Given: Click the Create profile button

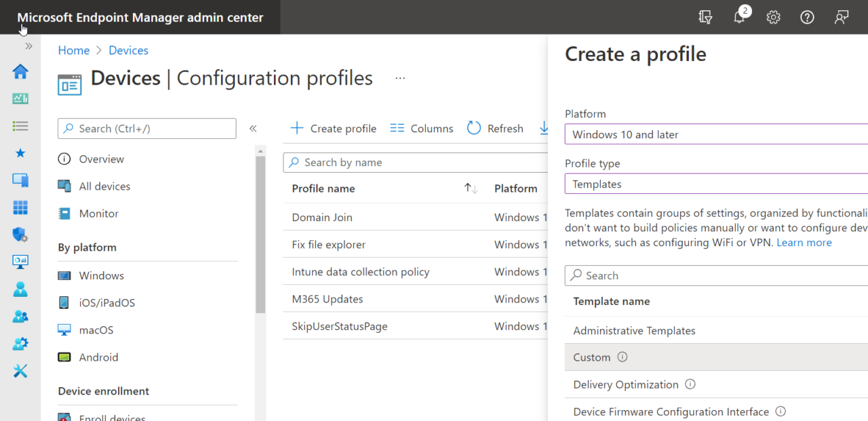Looking at the screenshot, I should pos(334,128).
